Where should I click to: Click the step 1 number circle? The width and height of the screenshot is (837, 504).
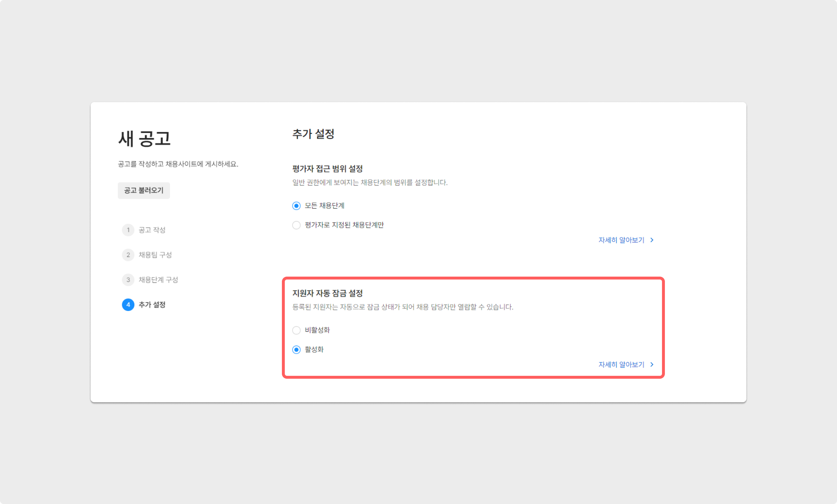pyautogui.click(x=128, y=230)
